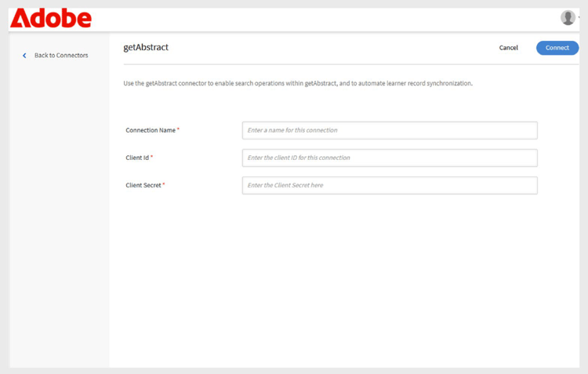Image resolution: width=588 pixels, height=374 pixels.
Task: Click the Adobe logo
Action: coord(51,19)
